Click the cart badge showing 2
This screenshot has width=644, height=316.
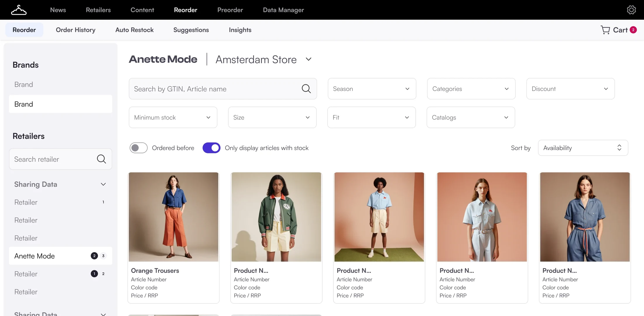(x=633, y=30)
